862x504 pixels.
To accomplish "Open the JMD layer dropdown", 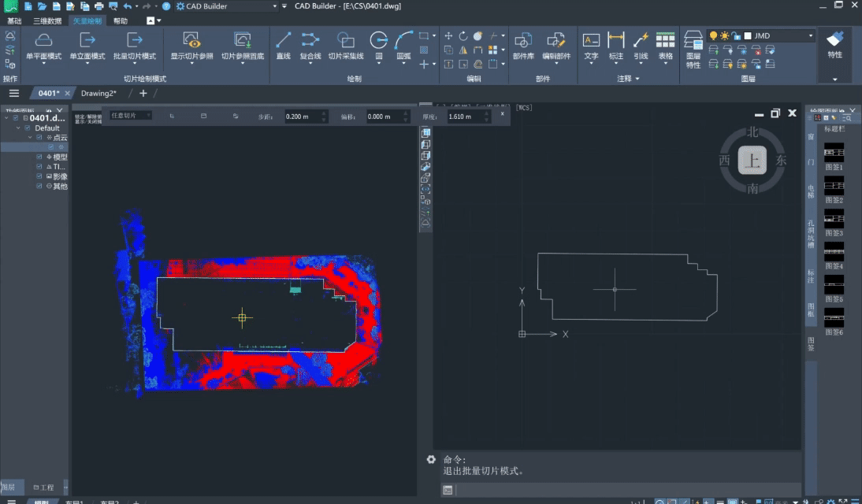I will (810, 35).
